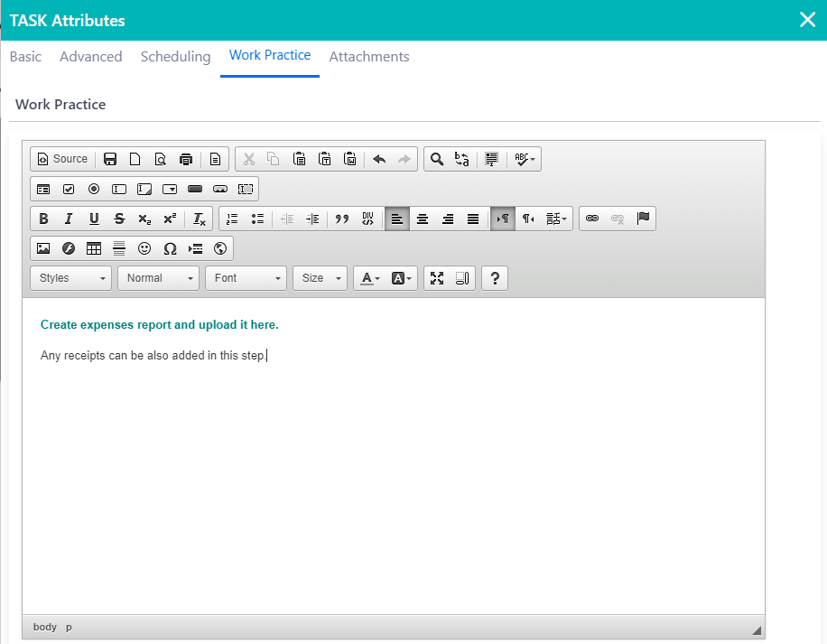827x644 pixels.
Task: Open the Insert Table tool
Action: click(x=93, y=248)
